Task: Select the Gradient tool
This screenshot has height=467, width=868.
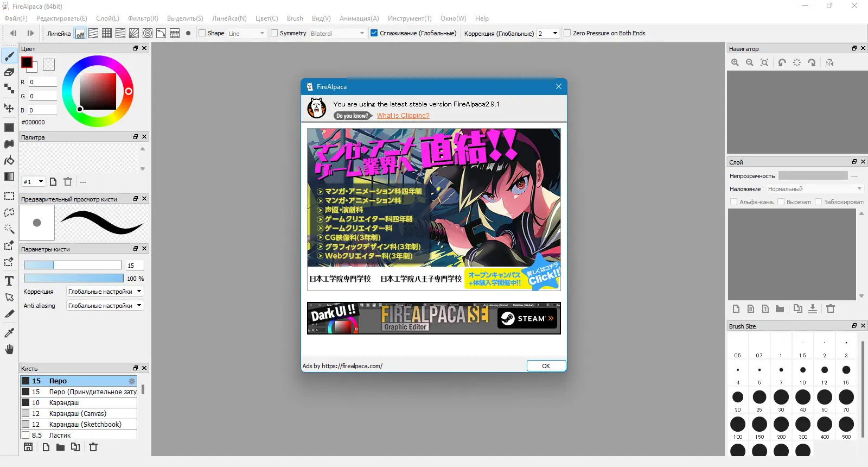Action: pyautogui.click(x=9, y=176)
